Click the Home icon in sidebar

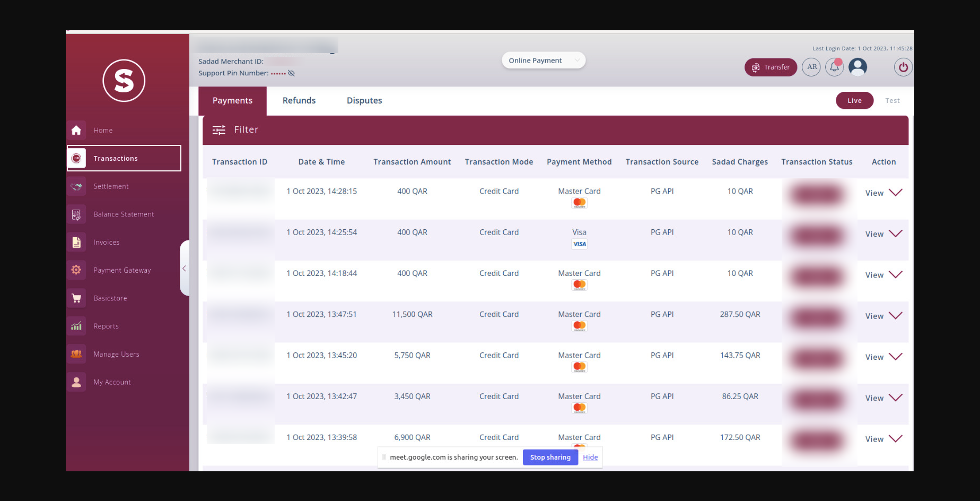tap(76, 131)
